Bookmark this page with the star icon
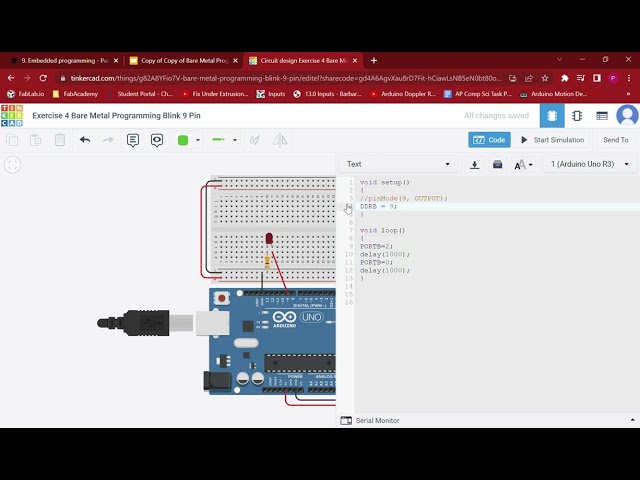The image size is (640, 480). 545,78
